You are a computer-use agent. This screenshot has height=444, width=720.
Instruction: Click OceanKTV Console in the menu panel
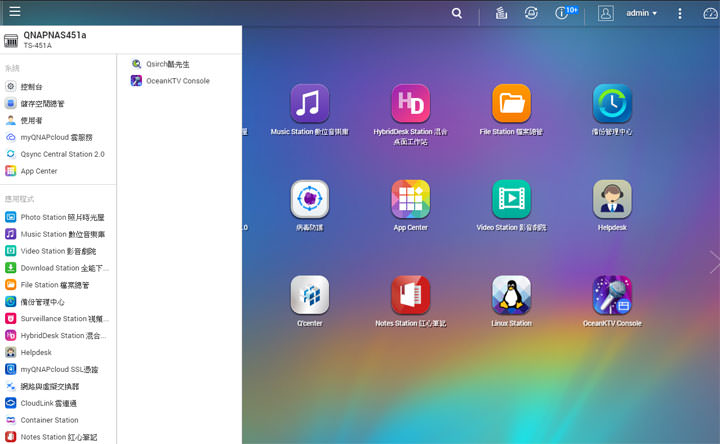pyautogui.click(x=177, y=81)
